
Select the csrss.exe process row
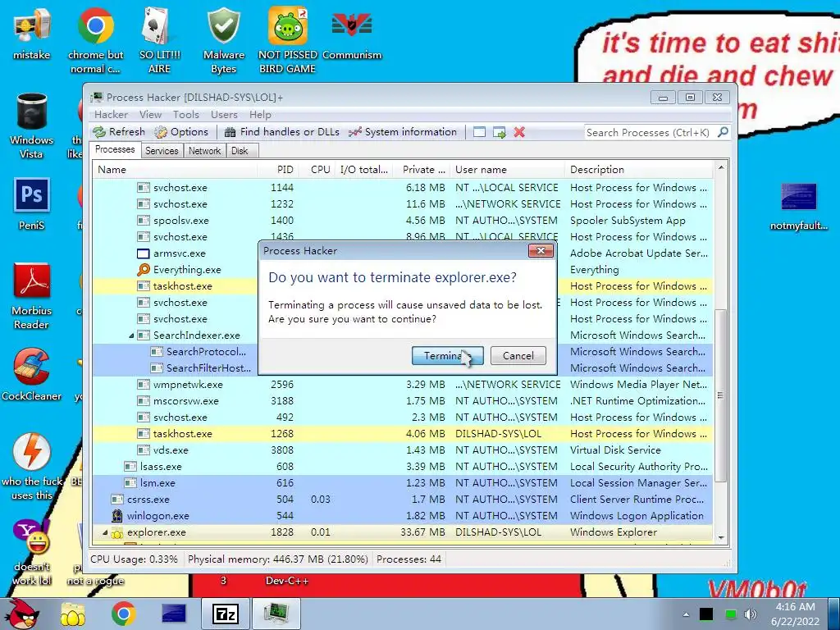coord(403,500)
